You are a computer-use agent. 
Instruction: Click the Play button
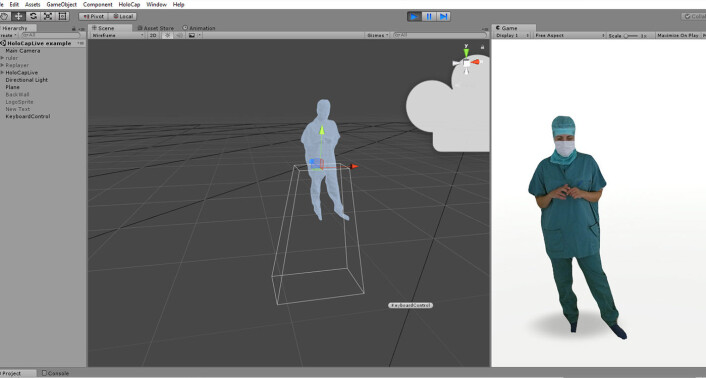pyautogui.click(x=414, y=17)
